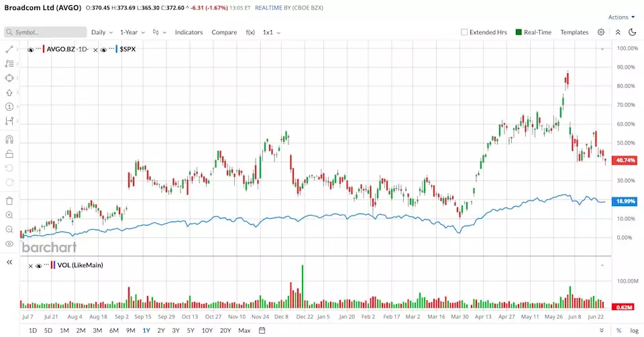Open the 1x1 grid layout dropdown
The height and width of the screenshot is (337, 644).
tap(272, 32)
